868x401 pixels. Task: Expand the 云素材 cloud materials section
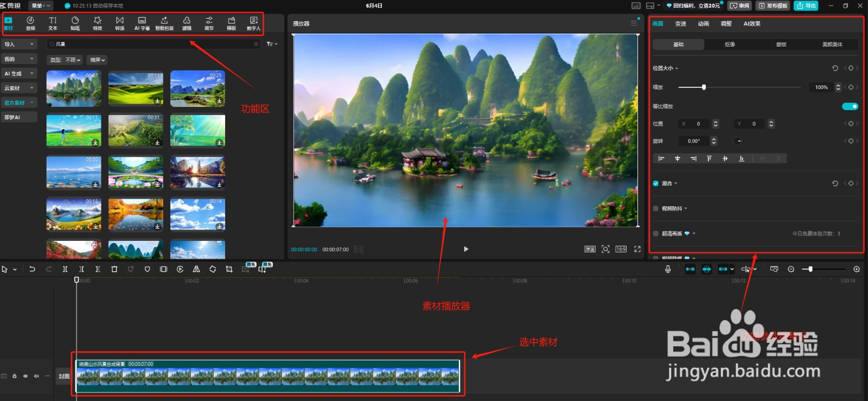pos(20,88)
